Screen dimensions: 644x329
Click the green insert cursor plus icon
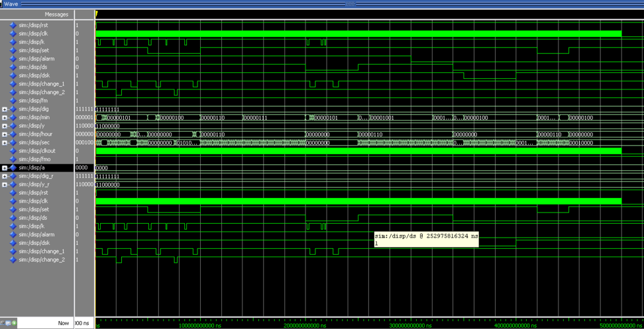(14, 323)
